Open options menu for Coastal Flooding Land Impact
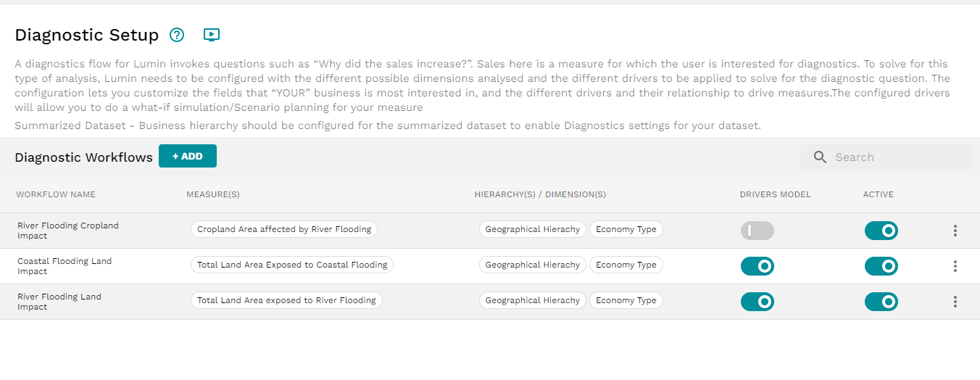 click(x=955, y=266)
